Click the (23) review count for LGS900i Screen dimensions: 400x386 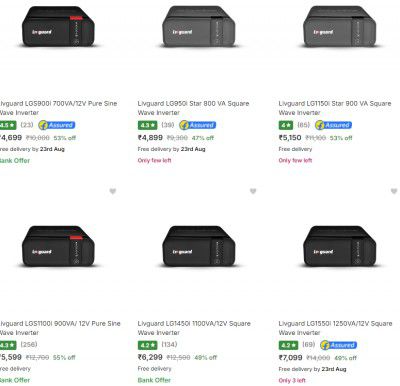(27, 125)
